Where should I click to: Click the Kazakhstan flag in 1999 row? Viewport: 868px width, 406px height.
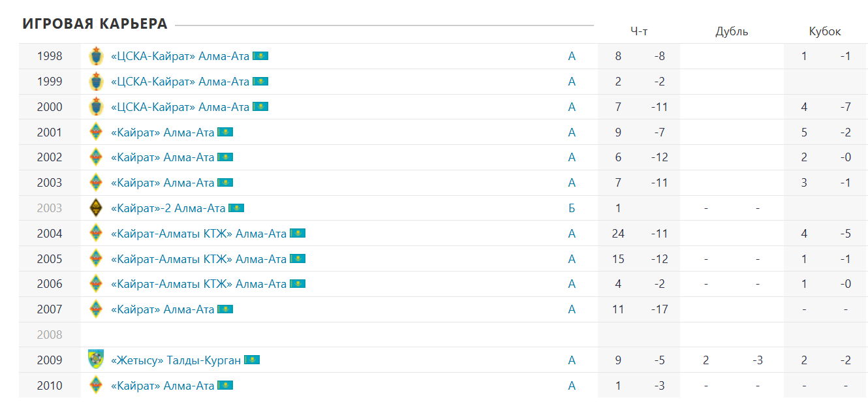[260, 82]
